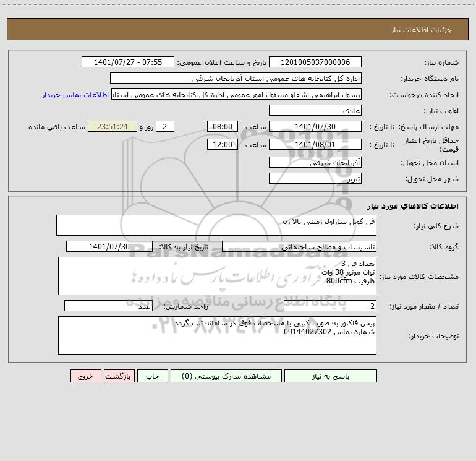Click the general description box فن کویل ساراول
The width and height of the screenshot is (476, 461).
point(216,225)
